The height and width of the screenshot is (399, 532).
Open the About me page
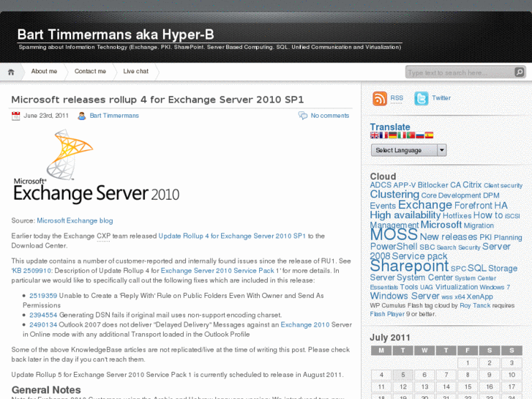(44, 71)
